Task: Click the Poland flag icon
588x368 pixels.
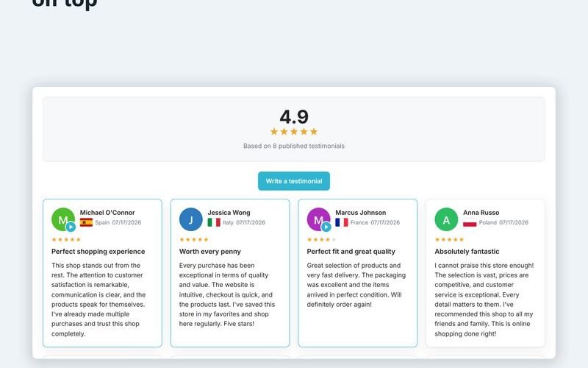Action: tap(470, 222)
